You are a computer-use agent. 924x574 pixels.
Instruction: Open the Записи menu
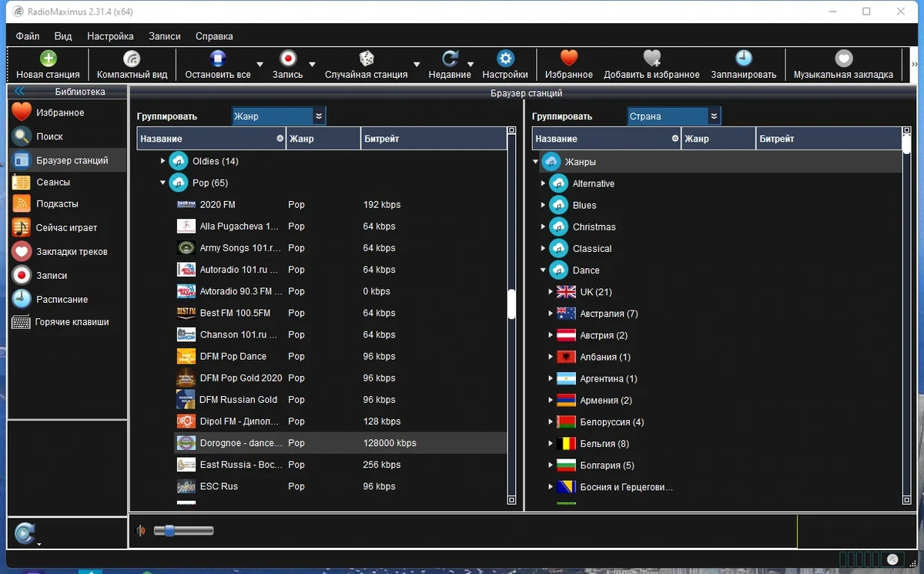tap(165, 36)
